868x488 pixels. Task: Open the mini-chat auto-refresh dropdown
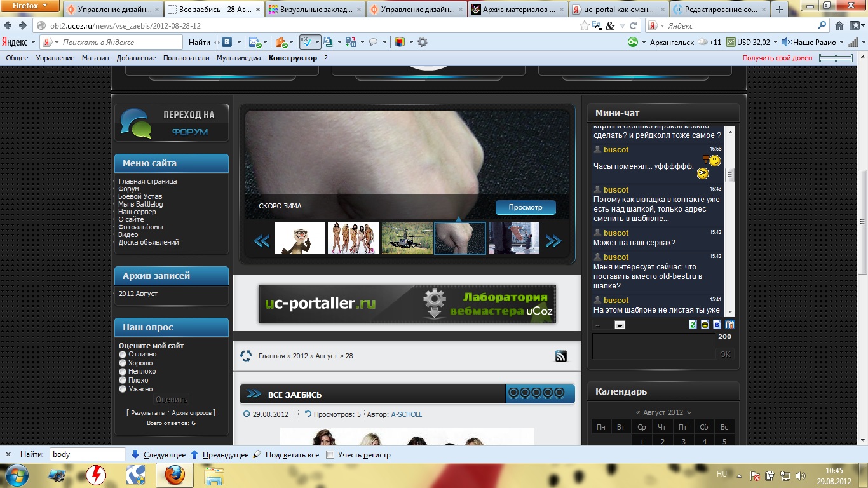click(x=620, y=325)
